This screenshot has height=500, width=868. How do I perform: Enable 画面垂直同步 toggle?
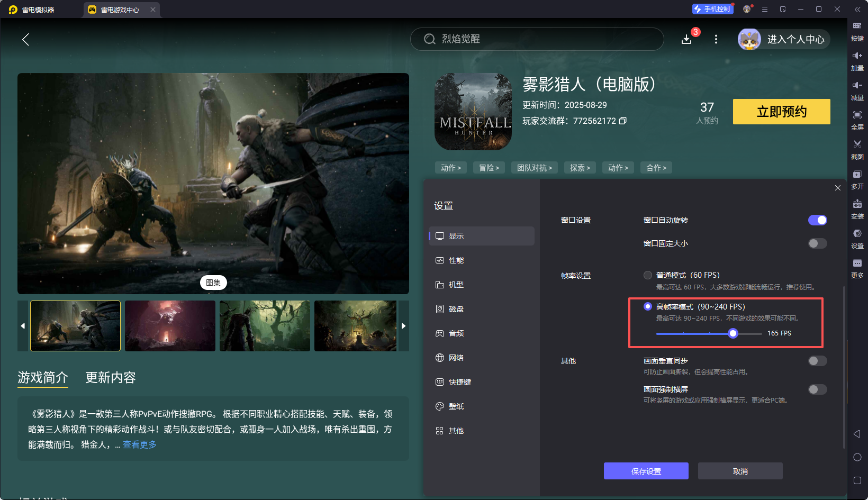pos(818,361)
